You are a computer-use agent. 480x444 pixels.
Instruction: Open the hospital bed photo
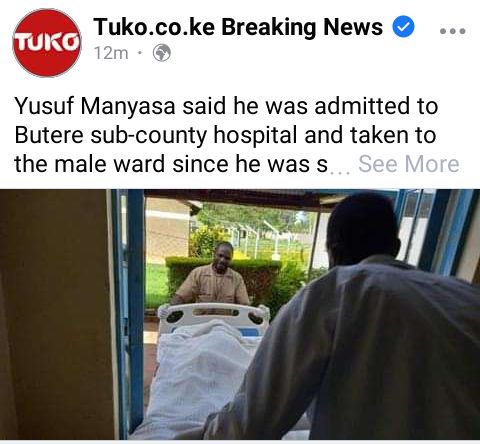(x=240, y=314)
